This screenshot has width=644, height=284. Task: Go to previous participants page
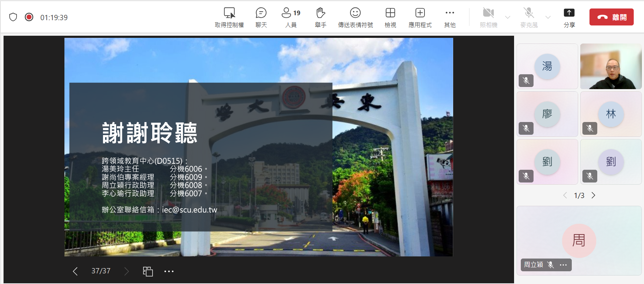tap(565, 195)
